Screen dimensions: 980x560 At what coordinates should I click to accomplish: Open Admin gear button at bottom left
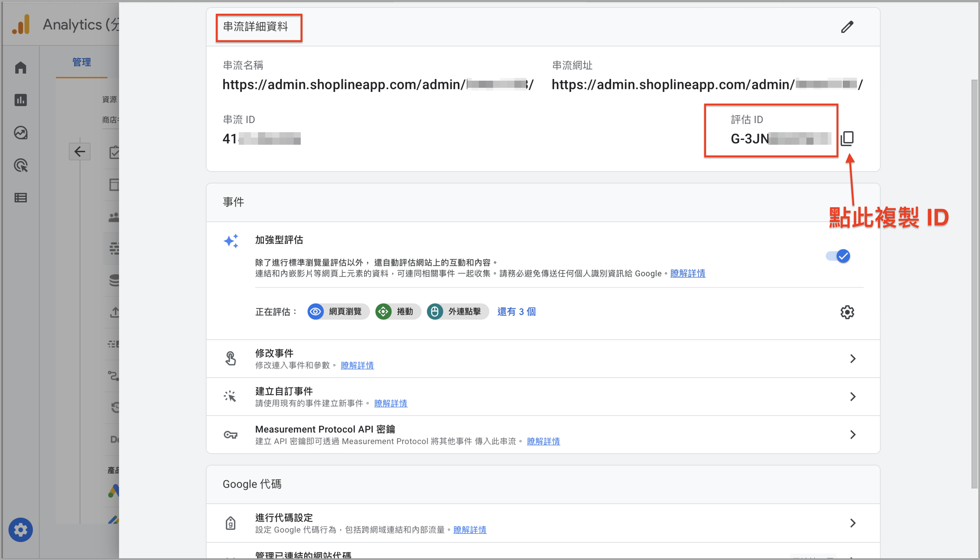pyautogui.click(x=21, y=530)
